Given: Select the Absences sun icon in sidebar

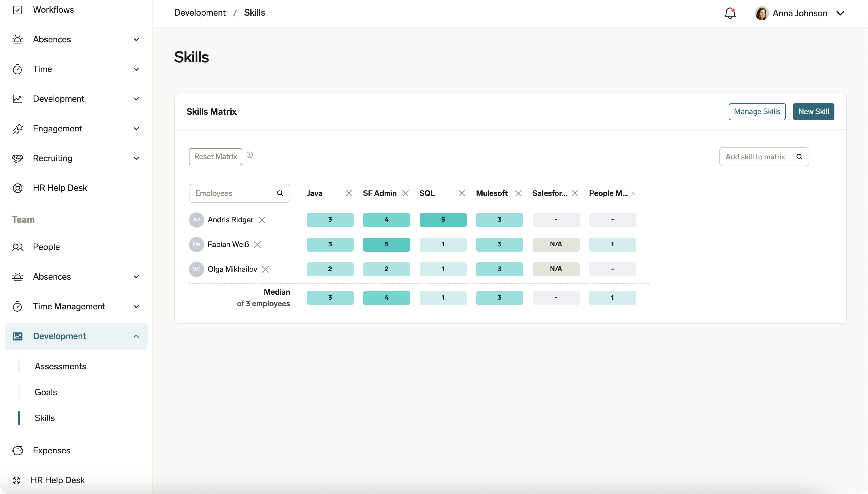Looking at the screenshot, I should pos(18,39).
